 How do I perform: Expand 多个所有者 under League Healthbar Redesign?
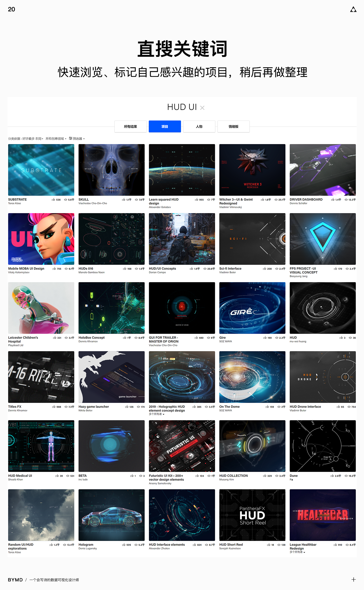pos(298,552)
